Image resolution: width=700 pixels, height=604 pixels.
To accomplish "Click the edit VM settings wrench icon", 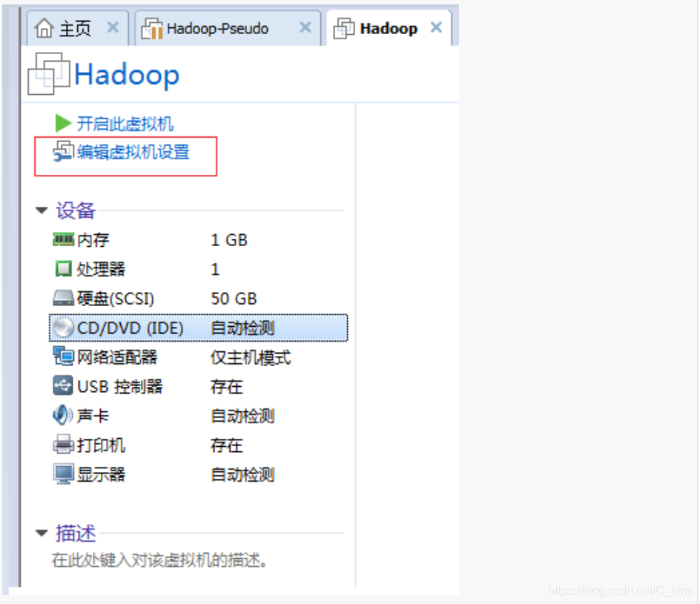I will pos(63,152).
